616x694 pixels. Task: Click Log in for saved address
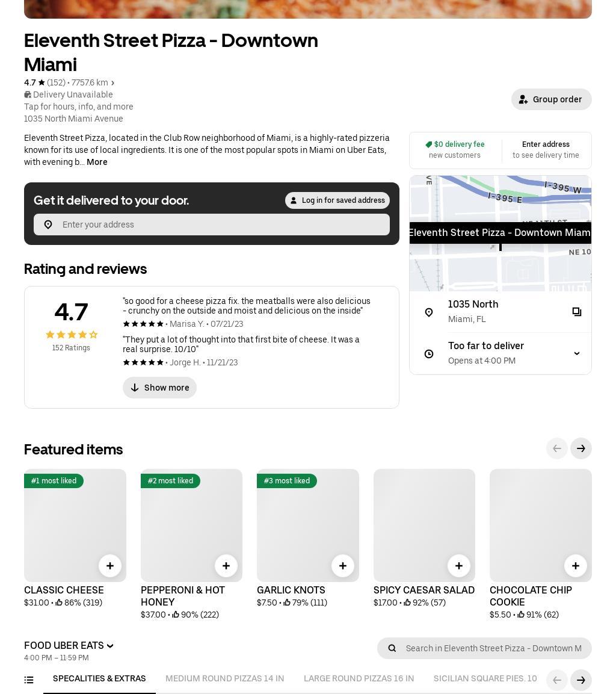(337, 200)
